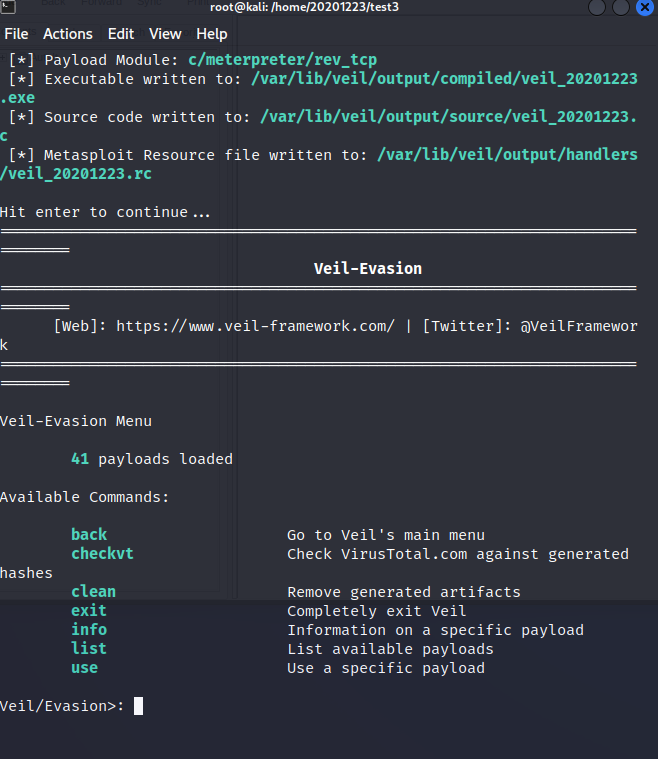Click the c/meterpreter/rev_tcp payload module text

click(x=283, y=60)
